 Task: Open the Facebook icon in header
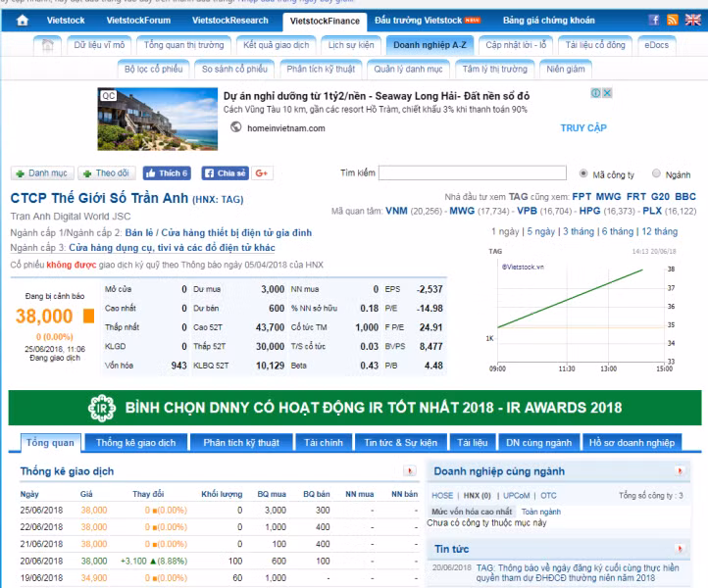coord(653,20)
